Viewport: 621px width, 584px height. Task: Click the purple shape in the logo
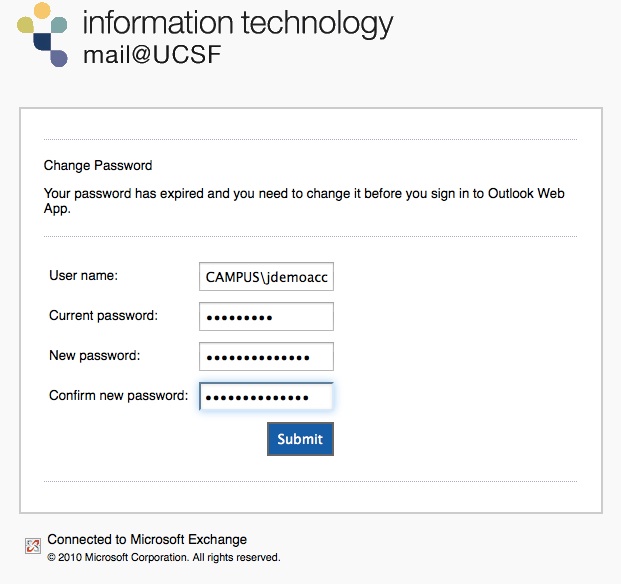click(59, 58)
